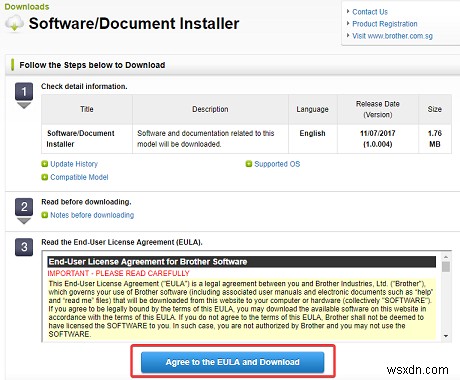Click EULA scrollbar up arrow
Image resolution: width=460 pixels, height=380 pixels.
(x=446, y=257)
